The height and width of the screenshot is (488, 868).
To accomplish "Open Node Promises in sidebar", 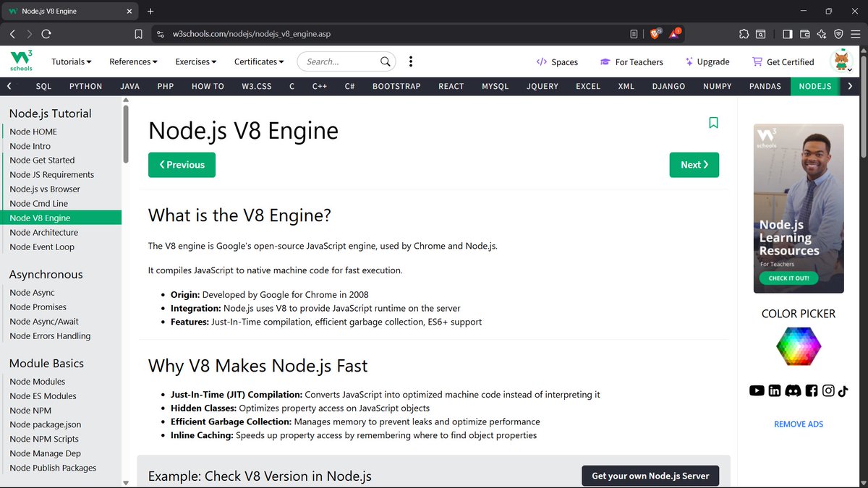I will [x=38, y=307].
